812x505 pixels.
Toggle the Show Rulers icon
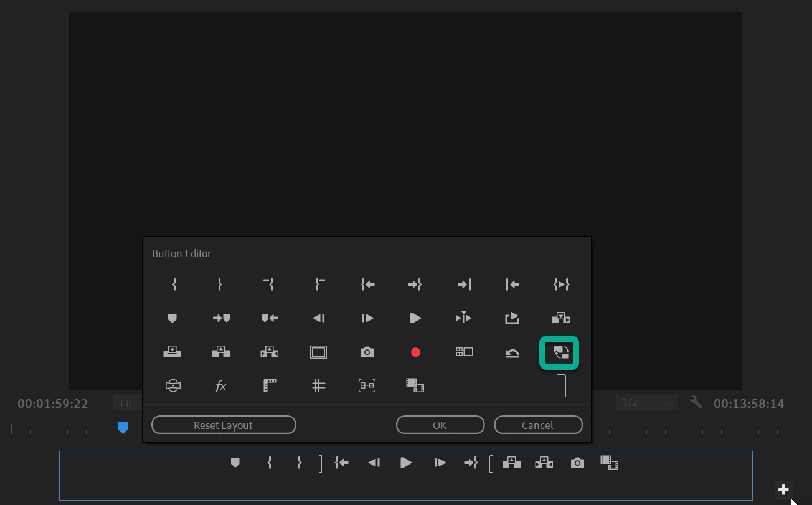pyautogui.click(x=270, y=386)
